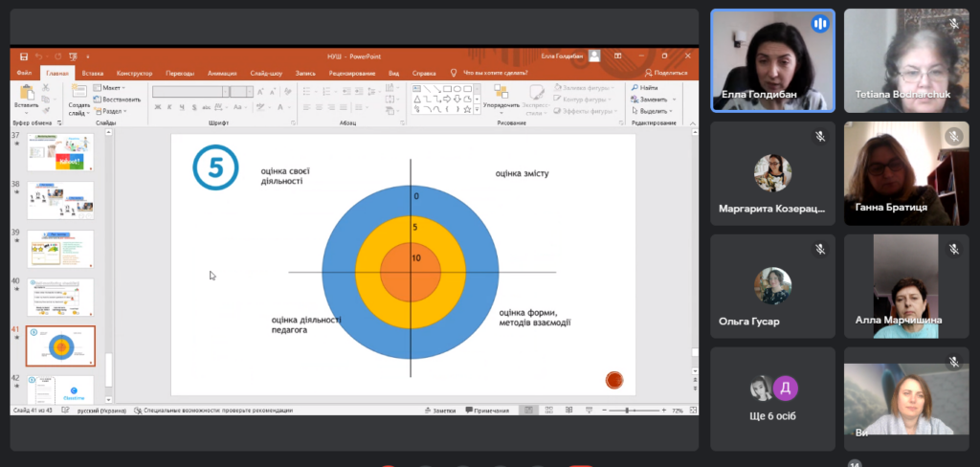980x467 pixels.
Task: Open the Вставка ribbon tab
Action: [93, 73]
